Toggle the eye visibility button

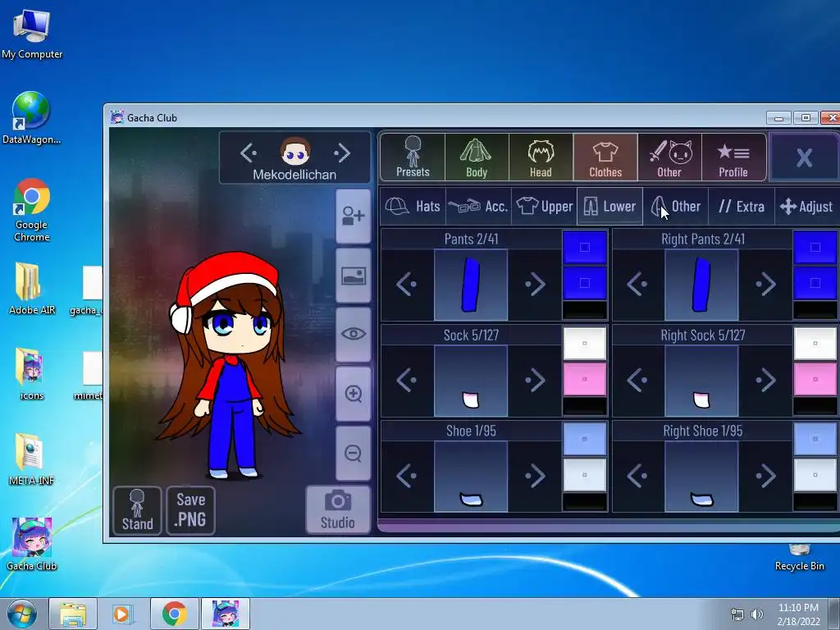pyautogui.click(x=353, y=335)
